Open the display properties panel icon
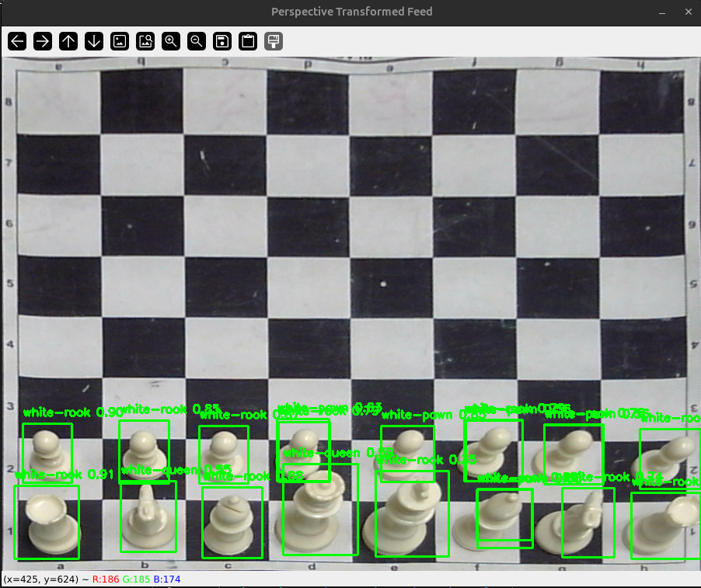 click(x=273, y=41)
